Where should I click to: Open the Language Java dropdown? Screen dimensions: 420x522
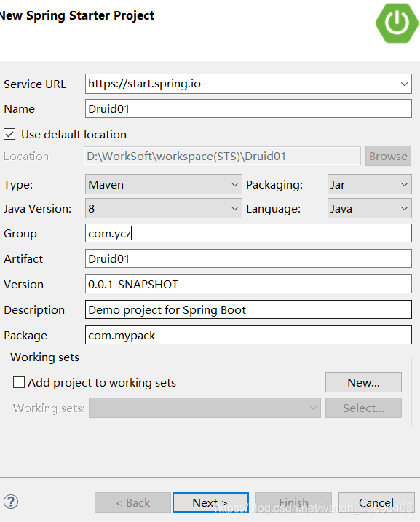tap(370, 208)
